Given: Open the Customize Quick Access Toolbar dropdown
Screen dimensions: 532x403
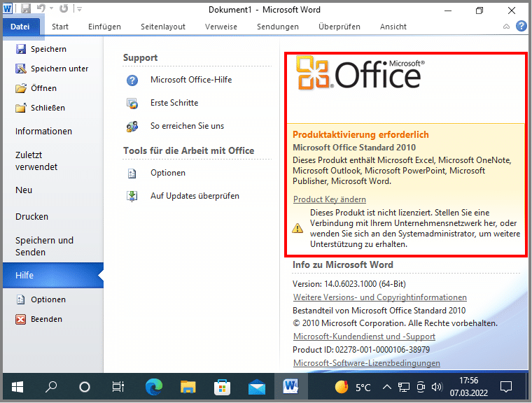Looking at the screenshot, I should click(78, 9).
